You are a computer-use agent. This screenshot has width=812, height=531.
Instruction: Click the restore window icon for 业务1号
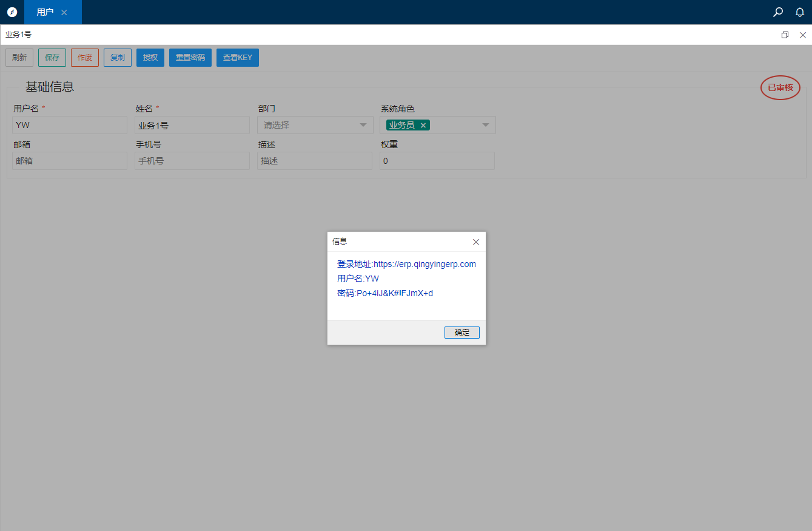tap(785, 35)
